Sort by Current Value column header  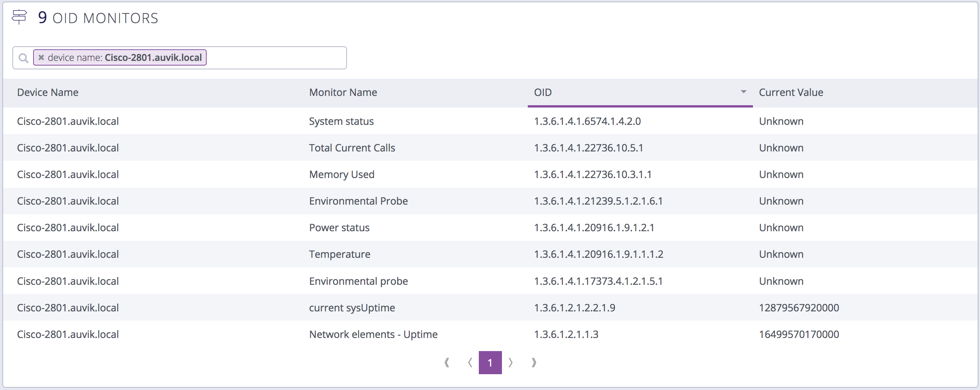tap(791, 92)
